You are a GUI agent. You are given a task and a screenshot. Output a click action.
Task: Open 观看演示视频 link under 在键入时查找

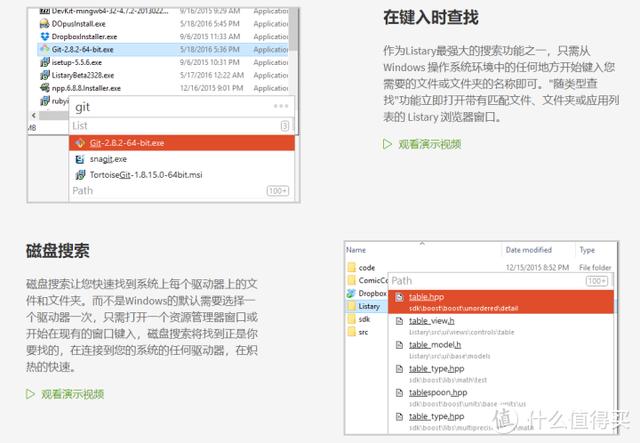(430, 144)
